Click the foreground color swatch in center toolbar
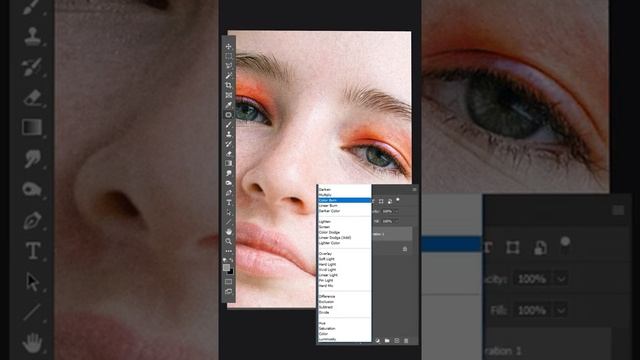The image size is (640, 360). (226, 267)
